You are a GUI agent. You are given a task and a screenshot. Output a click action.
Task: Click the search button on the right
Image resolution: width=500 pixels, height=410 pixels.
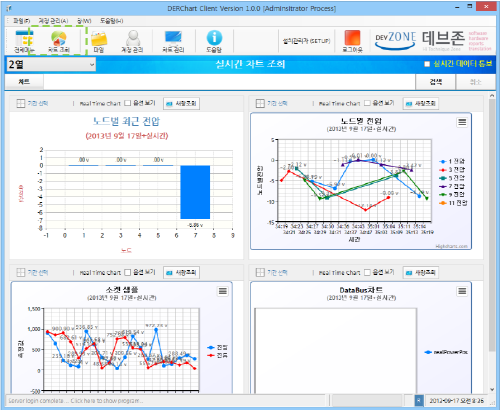click(435, 82)
